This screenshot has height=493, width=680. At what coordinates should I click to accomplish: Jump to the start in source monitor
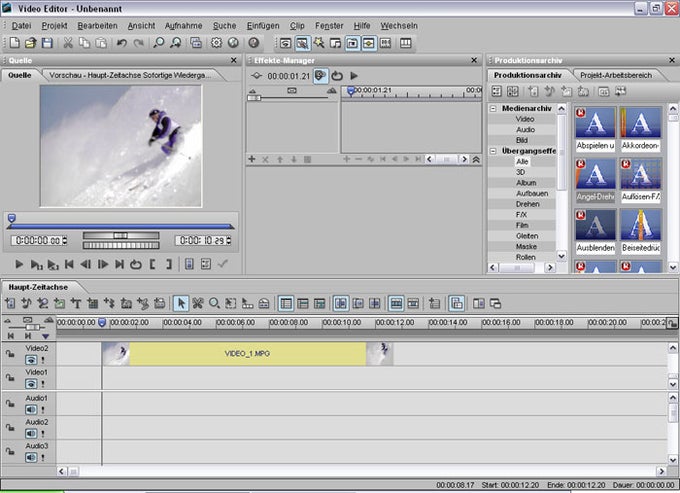coord(69,264)
